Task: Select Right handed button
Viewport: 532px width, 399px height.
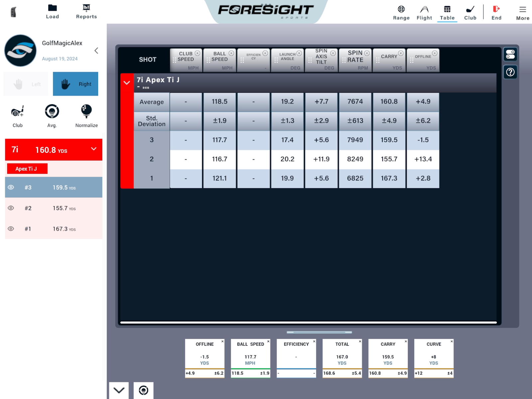Action: coord(75,84)
